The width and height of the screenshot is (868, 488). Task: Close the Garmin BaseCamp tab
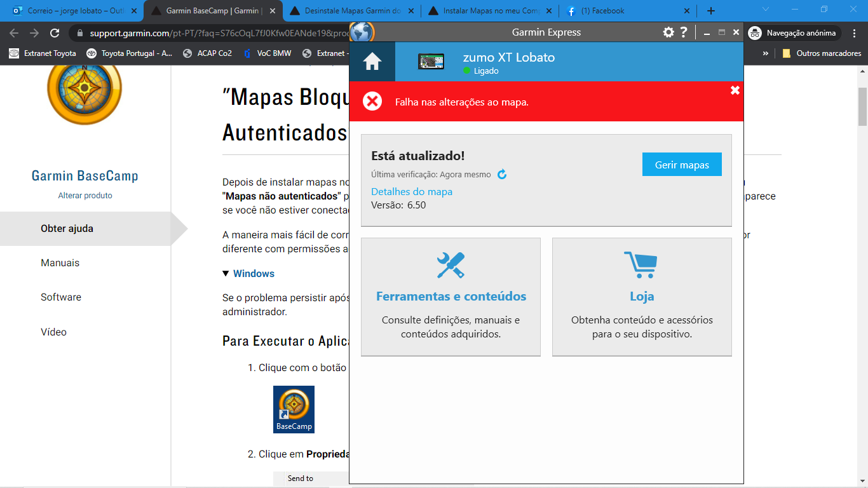(x=272, y=11)
